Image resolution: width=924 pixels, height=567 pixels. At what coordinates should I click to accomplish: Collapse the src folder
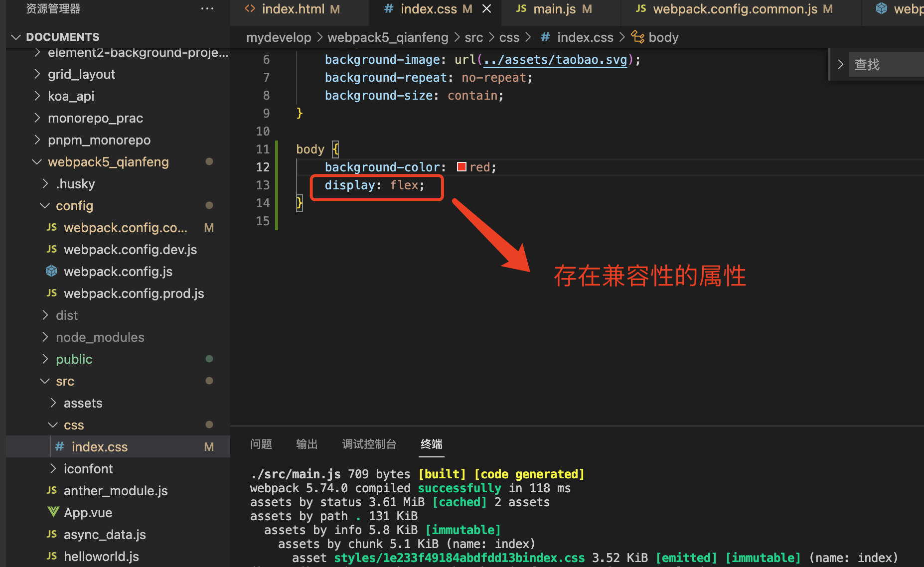point(65,381)
